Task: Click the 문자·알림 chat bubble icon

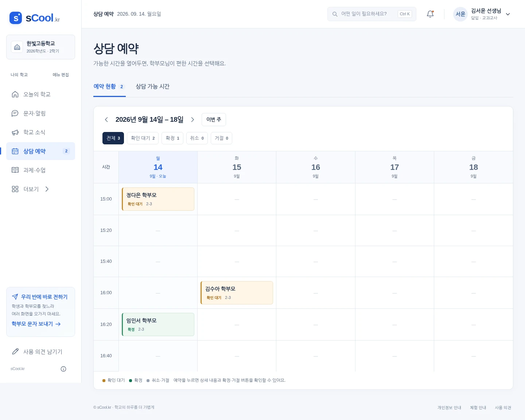Action: (15, 113)
